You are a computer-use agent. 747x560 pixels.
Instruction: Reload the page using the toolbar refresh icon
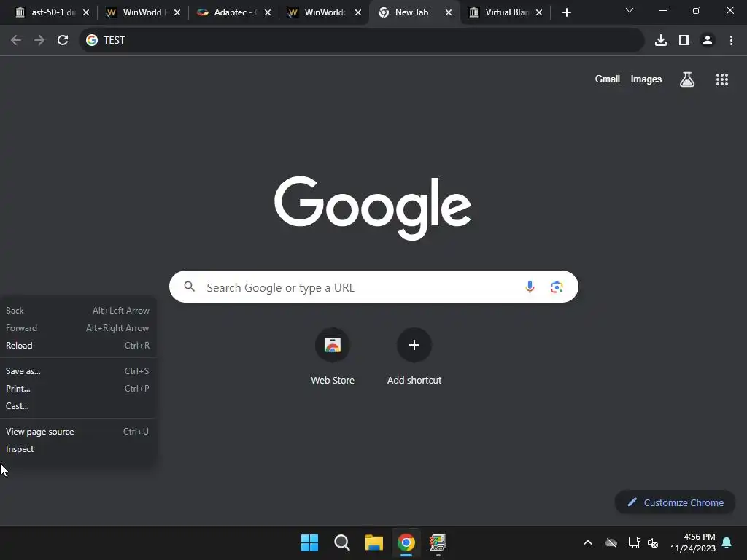pyautogui.click(x=63, y=40)
